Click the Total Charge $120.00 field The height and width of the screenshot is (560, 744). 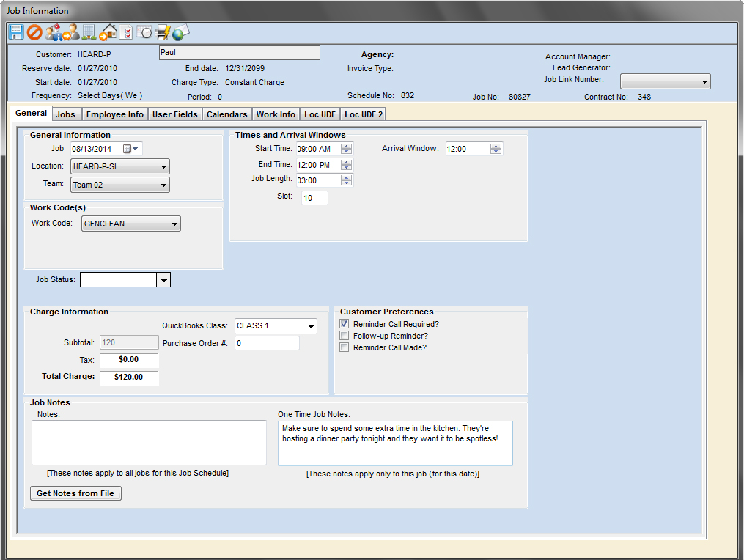[x=129, y=377]
